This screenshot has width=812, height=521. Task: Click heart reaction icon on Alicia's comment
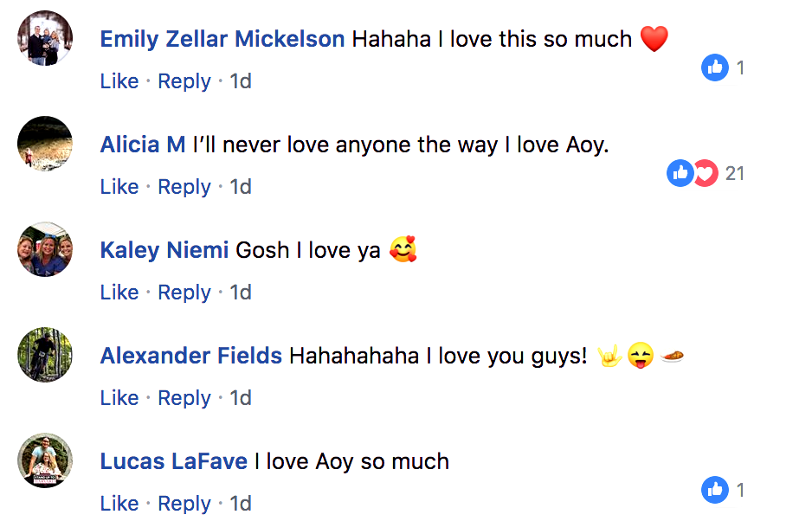[x=707, y=174]
